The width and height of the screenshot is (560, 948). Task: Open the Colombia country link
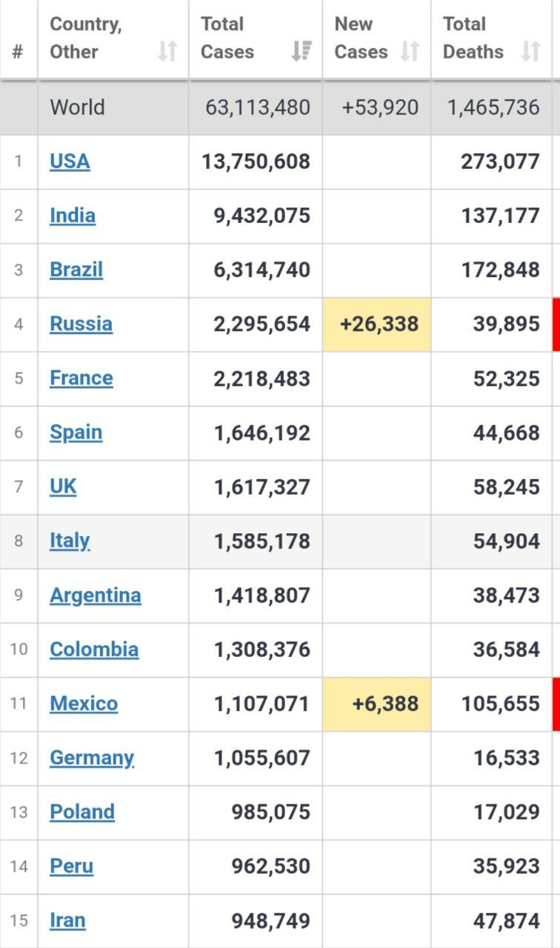point(94,650)
